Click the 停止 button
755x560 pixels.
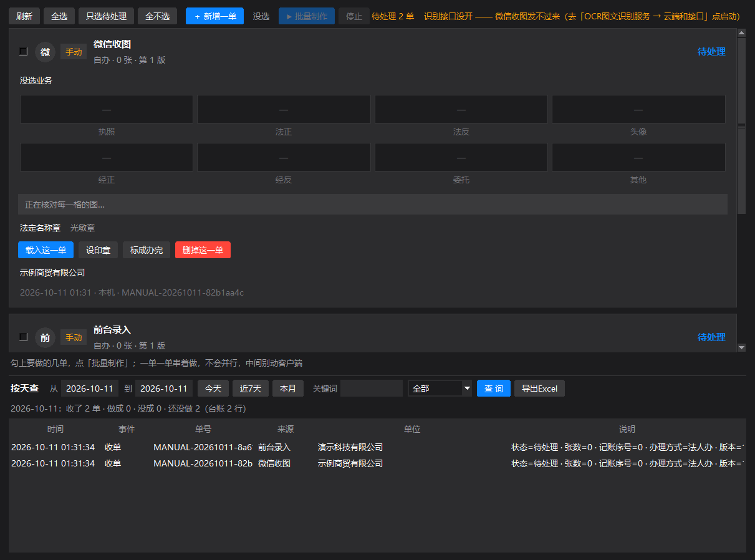pyautogui.click(x=354, y=16)
